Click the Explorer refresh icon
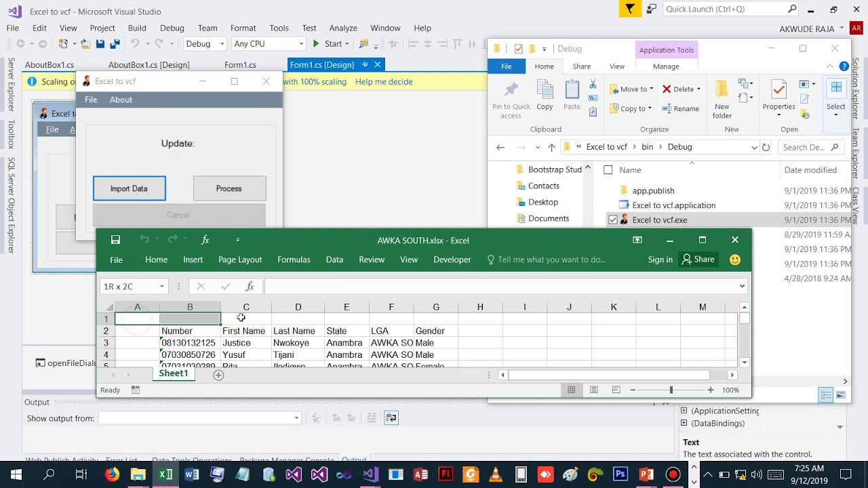Image resolution: width=868 pixels, height=488 pixels. coord(766,147)
